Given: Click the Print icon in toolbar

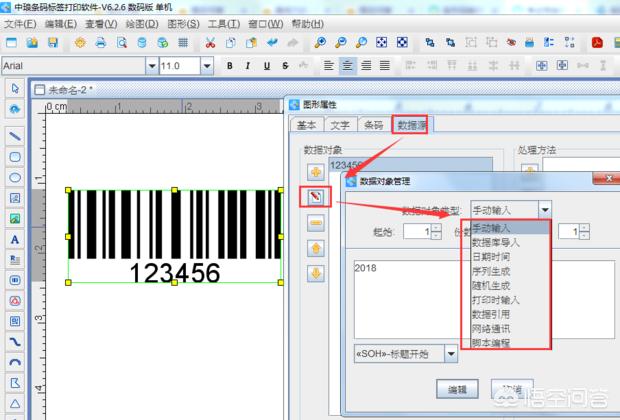Looking at the screenshot, I should 101,42.
